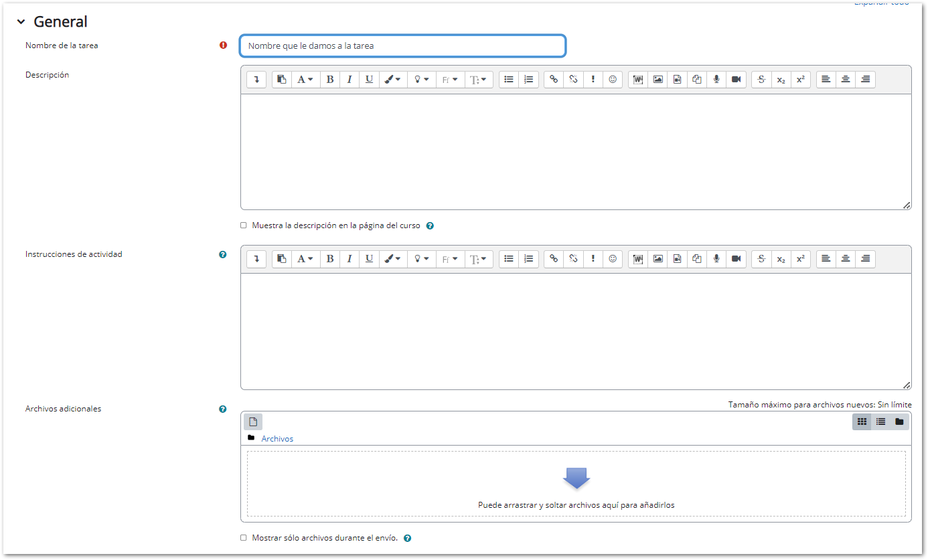
Task: Record audio in the Descripción editor
Action: pyautogui.click(x=716, y=80)
